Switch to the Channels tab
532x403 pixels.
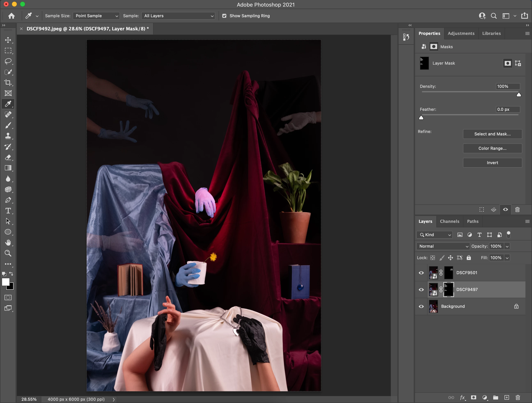point(449,221)
